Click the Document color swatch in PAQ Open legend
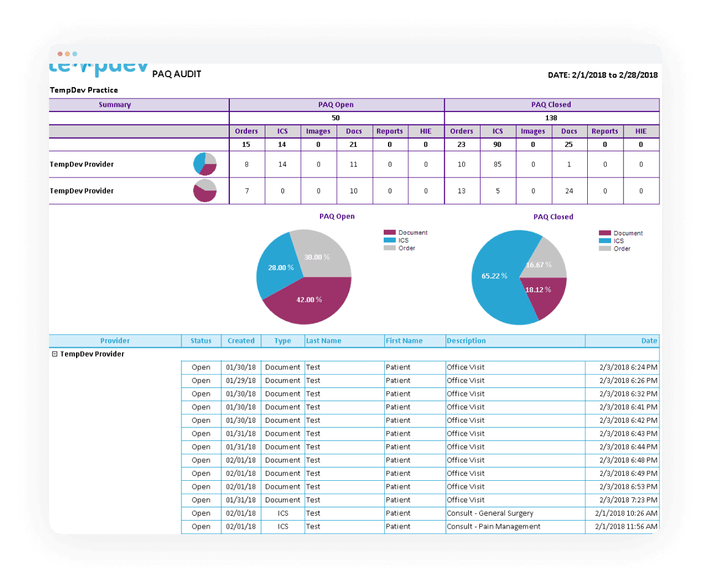The height and width of the screenshot is (588, 711). click(389, 232)
